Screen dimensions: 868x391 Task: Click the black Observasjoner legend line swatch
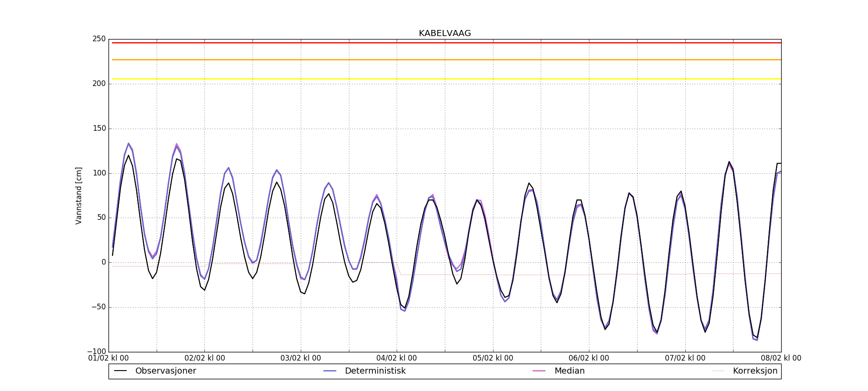120,371
